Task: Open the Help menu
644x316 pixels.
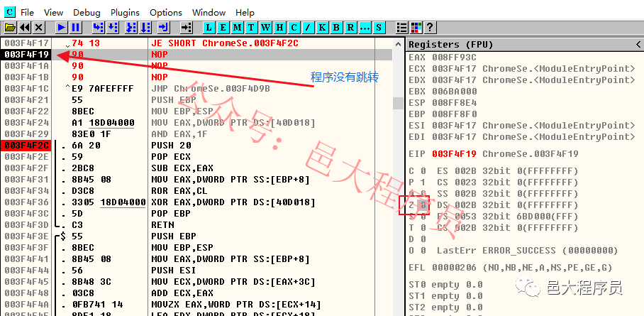Action: click(245, 12)
